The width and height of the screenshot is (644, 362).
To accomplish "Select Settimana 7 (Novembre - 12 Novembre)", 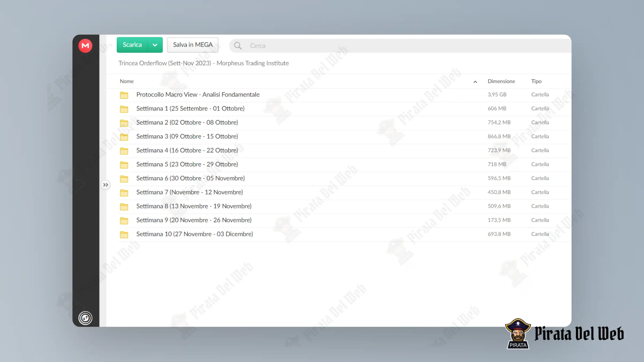I will pyautogui.click(x=190, y=192).
